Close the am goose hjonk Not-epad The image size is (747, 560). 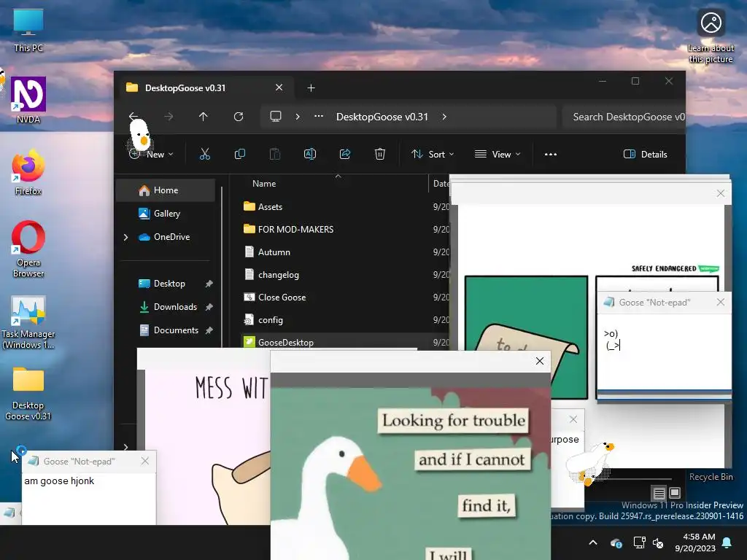pyautogui.click(x=145, y=461)
